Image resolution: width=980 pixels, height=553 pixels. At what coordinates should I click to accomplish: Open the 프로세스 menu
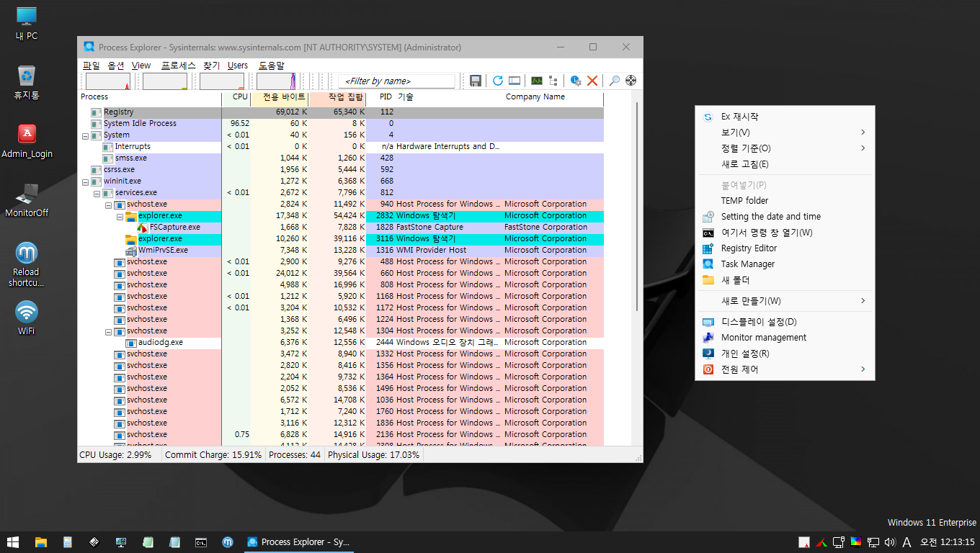178,66
